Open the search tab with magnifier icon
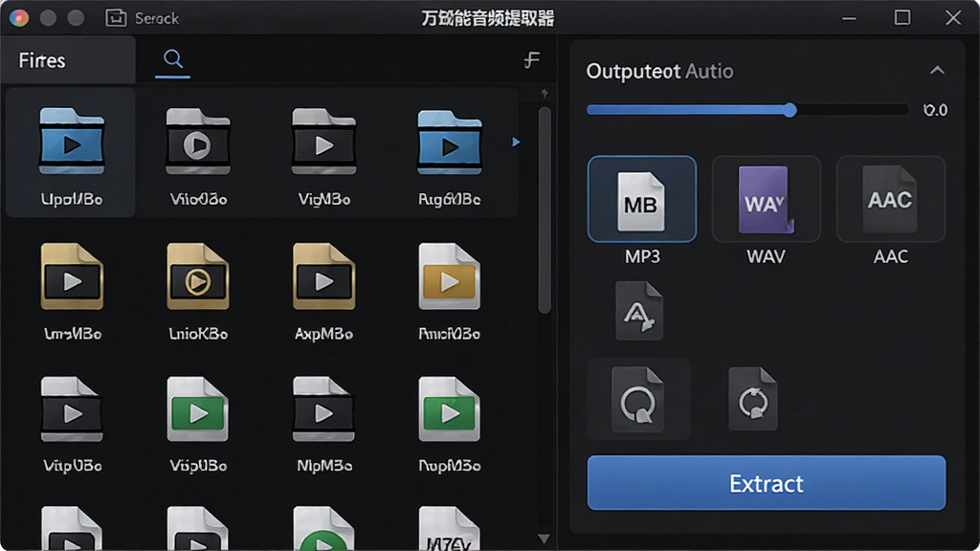This screenshot has width=980, height=551. [x=173, y=60]
